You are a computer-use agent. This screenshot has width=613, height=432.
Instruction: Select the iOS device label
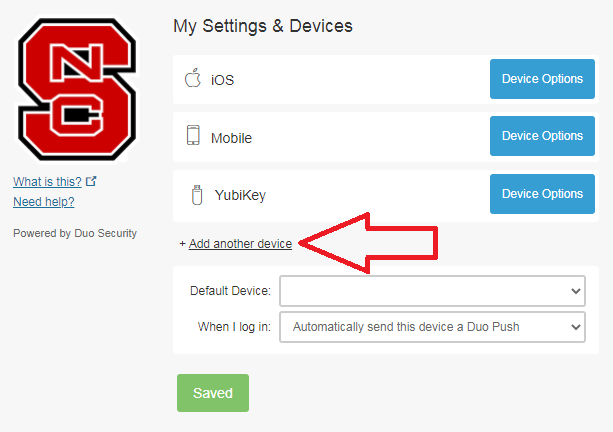point(222,79)
